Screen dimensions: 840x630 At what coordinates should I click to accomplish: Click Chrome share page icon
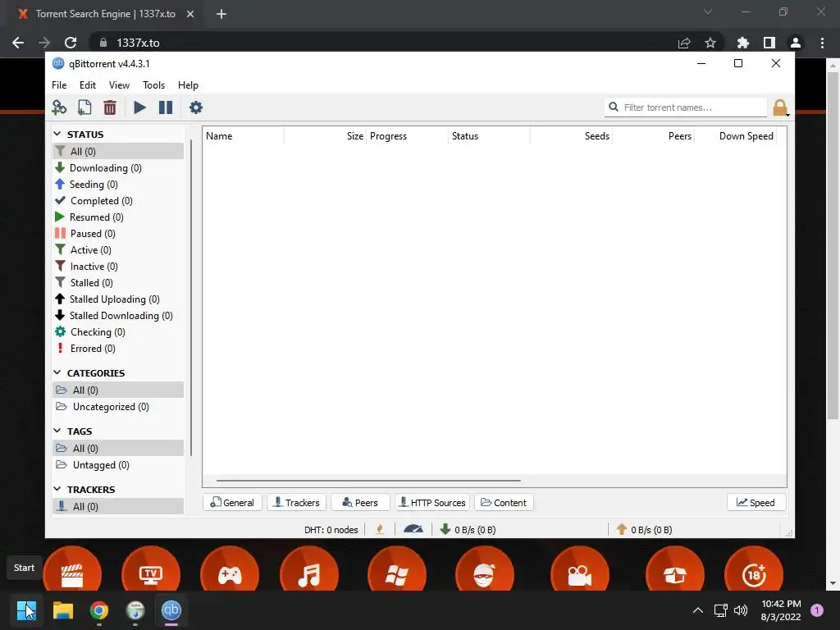(684, 43)
